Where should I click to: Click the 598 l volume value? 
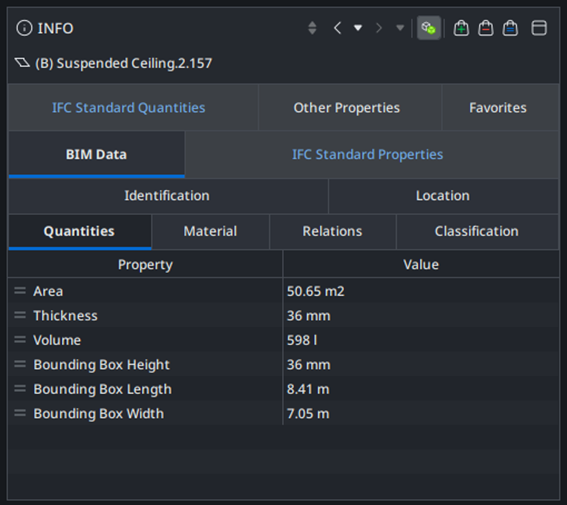coord(302,340)
